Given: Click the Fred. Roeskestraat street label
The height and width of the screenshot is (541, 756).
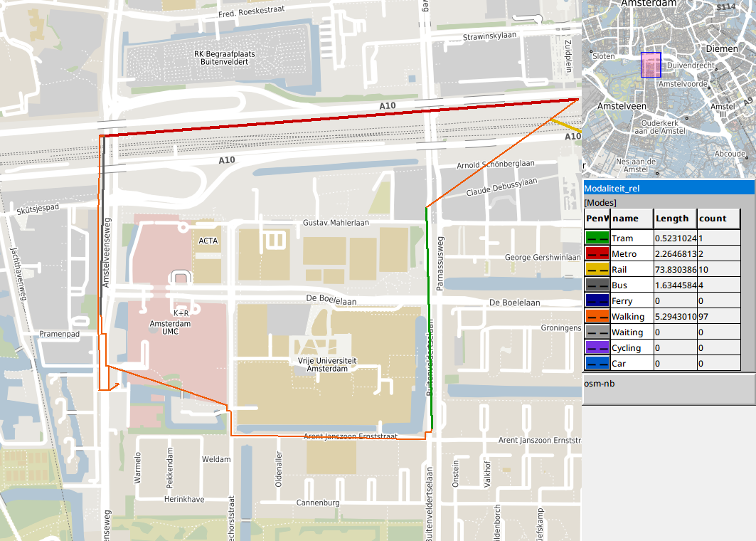Looking at the screenshot, I should [251, 11].
